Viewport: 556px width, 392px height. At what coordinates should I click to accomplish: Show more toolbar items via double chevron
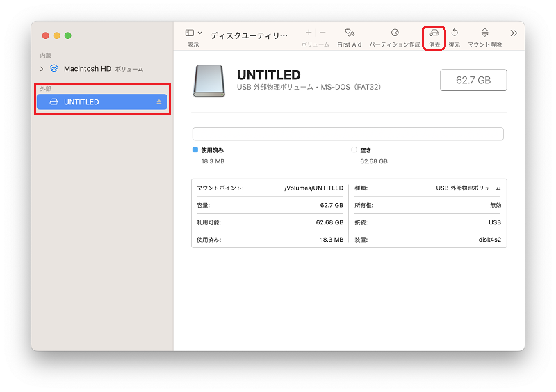pos(514,33)
